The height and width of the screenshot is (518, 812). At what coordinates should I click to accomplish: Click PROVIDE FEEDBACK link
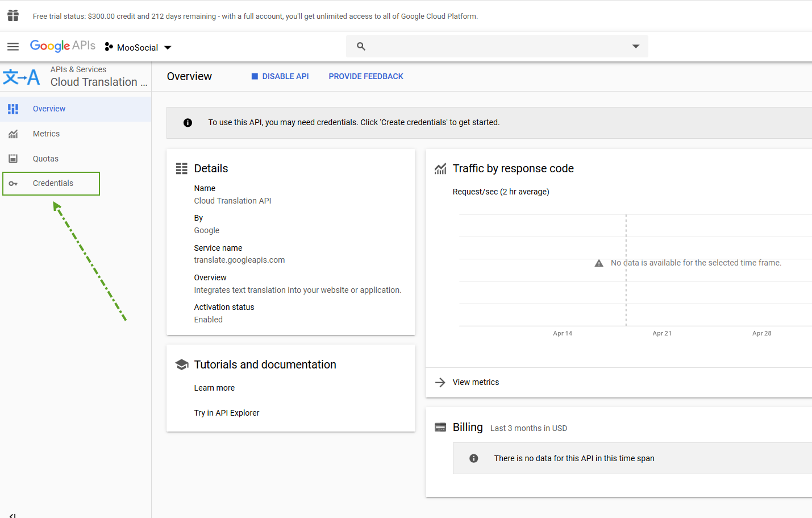(x=366, y=76)
